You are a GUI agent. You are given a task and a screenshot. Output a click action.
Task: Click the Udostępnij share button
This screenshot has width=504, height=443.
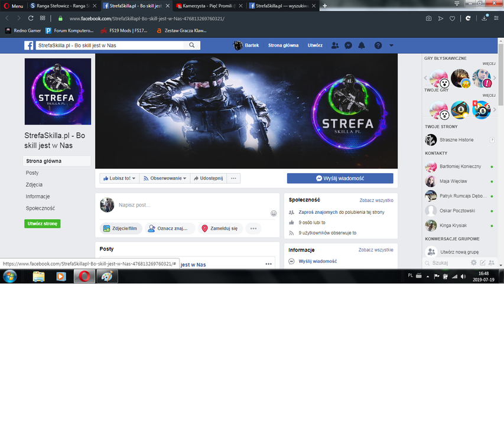pos(209,178)
